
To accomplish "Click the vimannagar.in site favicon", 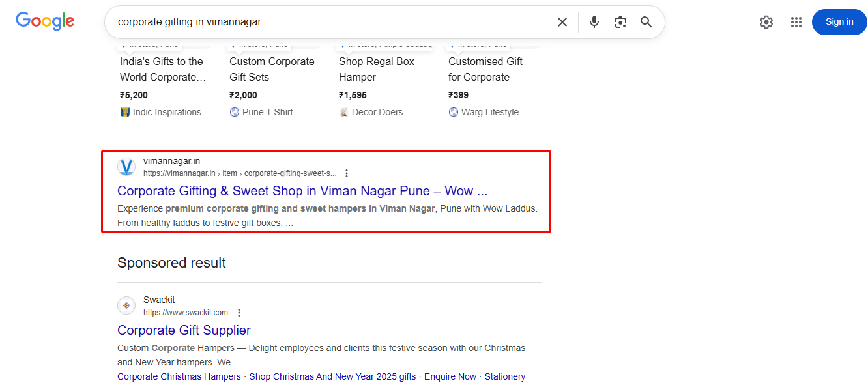I will [126, 166].
